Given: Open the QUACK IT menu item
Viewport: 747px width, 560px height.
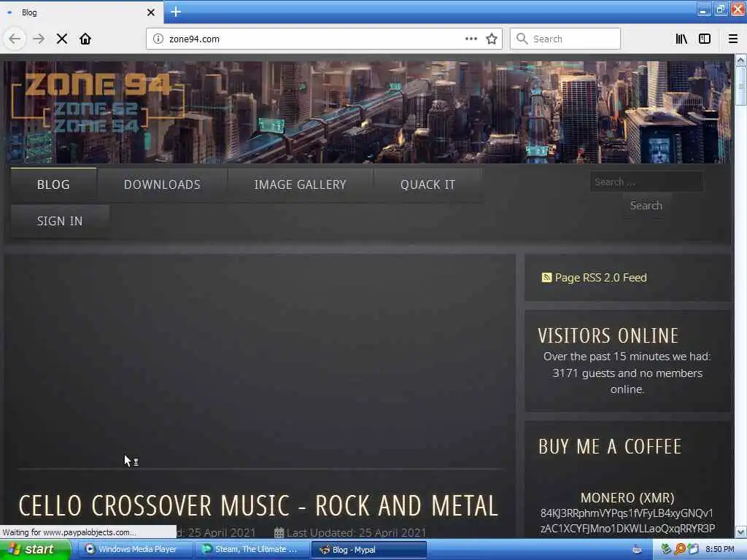Looking at the screenshot, I should click(427, 184).
